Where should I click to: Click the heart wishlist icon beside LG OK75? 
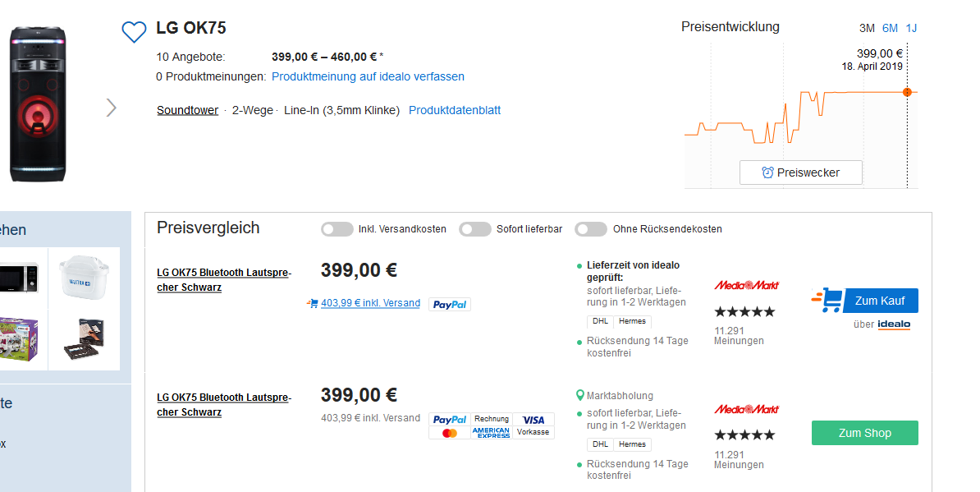tap(134, 32)
